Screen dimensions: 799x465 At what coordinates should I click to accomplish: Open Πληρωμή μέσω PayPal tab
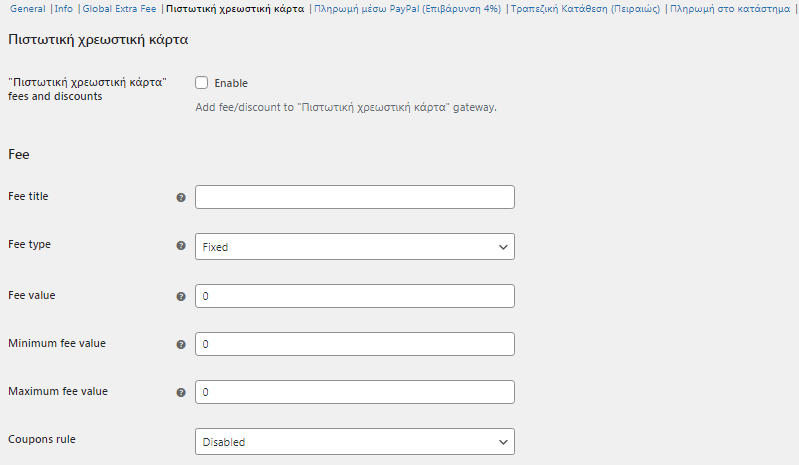(x=408, y=9)
